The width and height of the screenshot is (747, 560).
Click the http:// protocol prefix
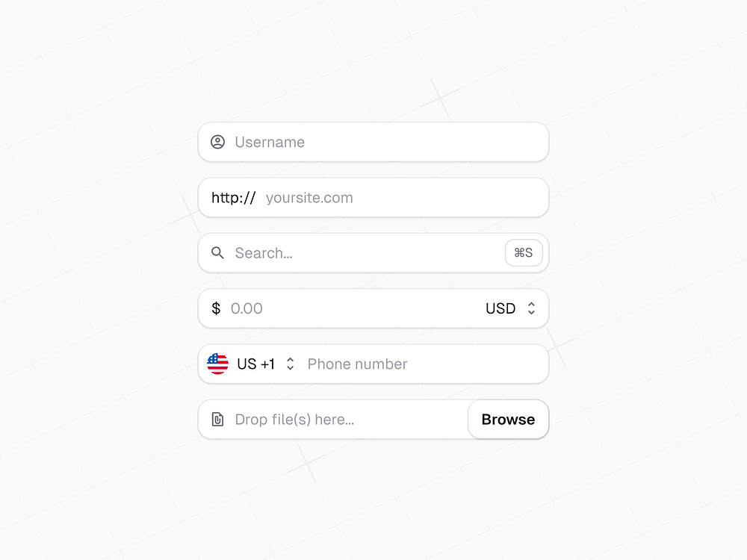pyautogui.click(x=233, y=197)
